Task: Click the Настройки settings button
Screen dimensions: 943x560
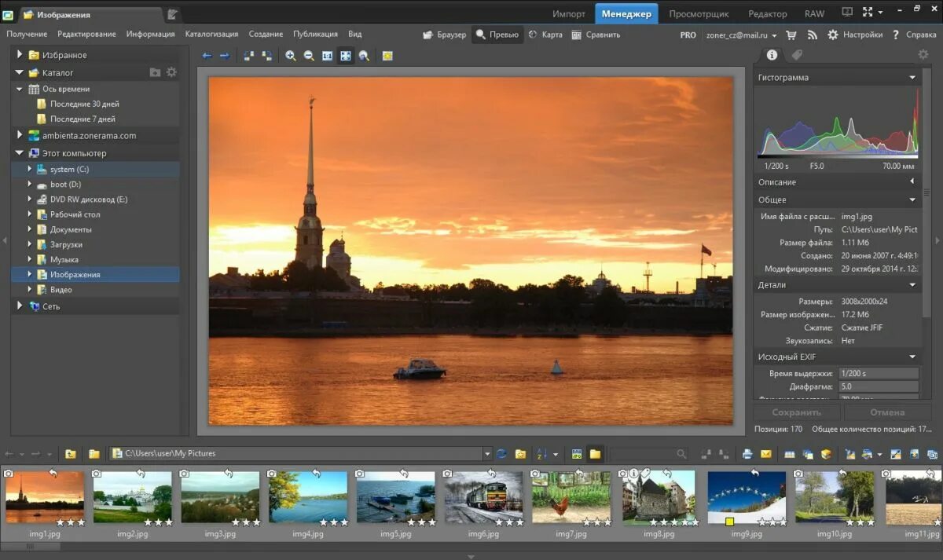Action: pos(854,35)
